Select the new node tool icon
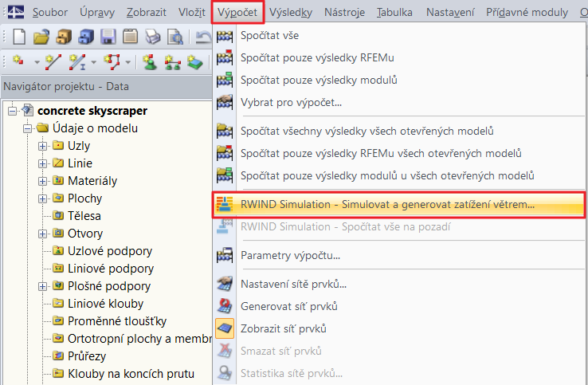The image size is (588, 385). (x=18, y=61)
